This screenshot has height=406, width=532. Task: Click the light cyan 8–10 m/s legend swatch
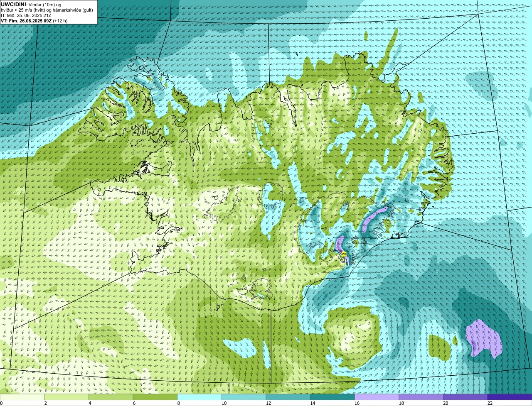(x=199, y=397)
